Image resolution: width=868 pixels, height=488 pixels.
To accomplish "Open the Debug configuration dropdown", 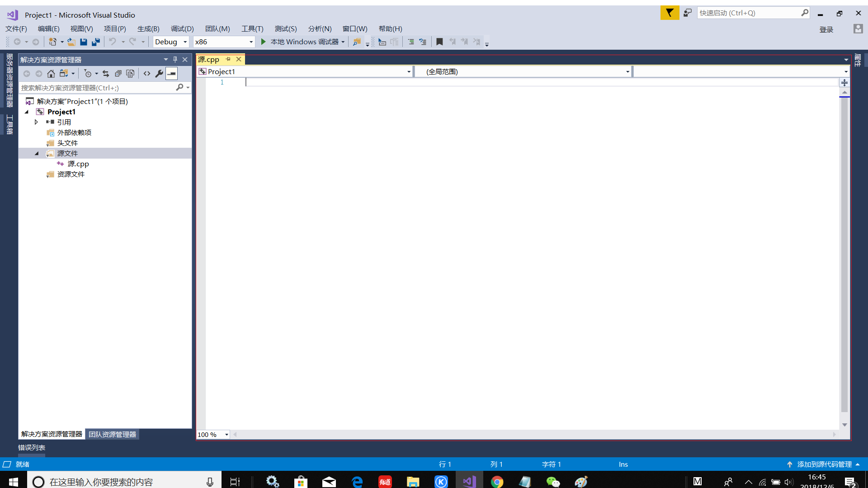I will point(186,42).
